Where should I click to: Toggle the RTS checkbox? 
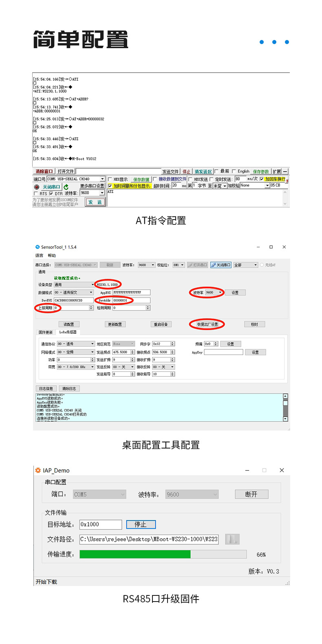(36, 193)
